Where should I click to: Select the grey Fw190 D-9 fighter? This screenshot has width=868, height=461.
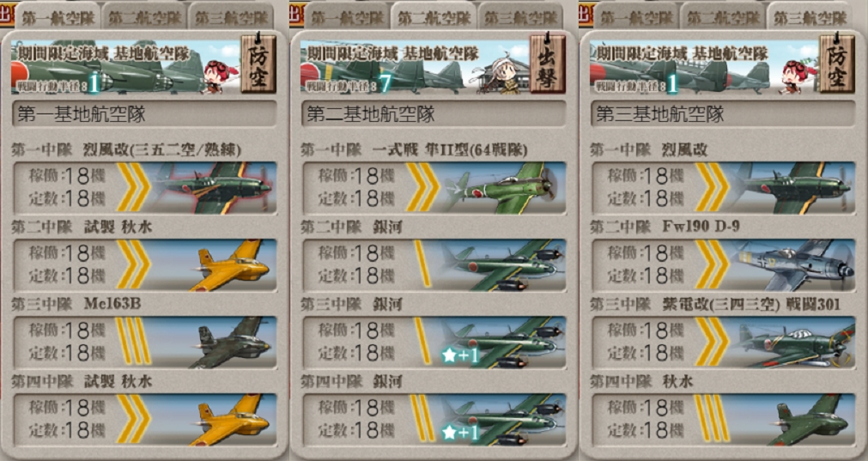coord(724,265)
